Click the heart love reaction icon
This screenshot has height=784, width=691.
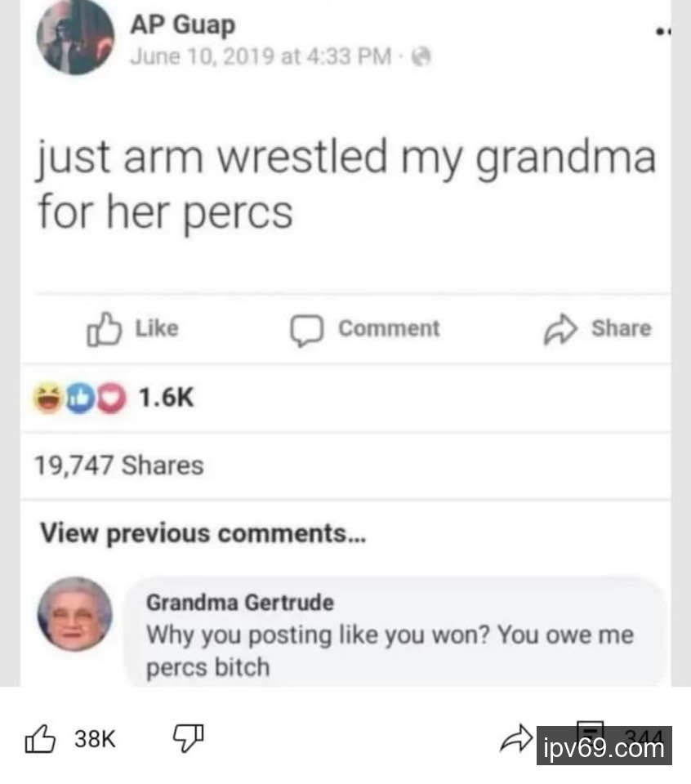pos(111,398)
